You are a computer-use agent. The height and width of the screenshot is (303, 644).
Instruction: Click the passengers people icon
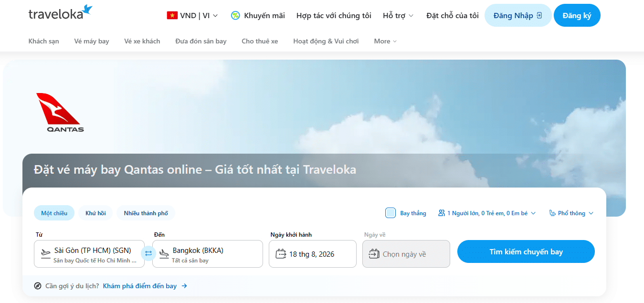(442, 213)
